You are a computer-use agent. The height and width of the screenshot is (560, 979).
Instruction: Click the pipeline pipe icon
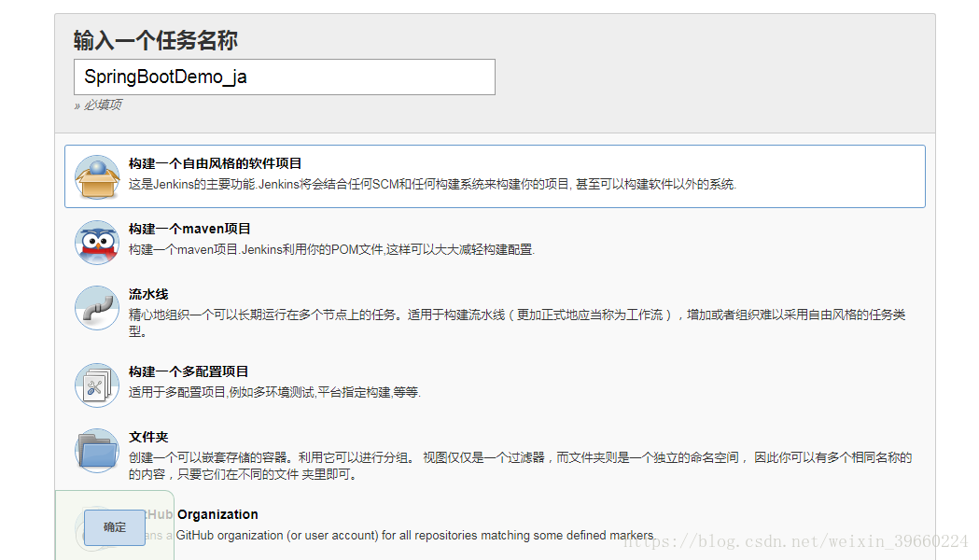pos(97,308)
